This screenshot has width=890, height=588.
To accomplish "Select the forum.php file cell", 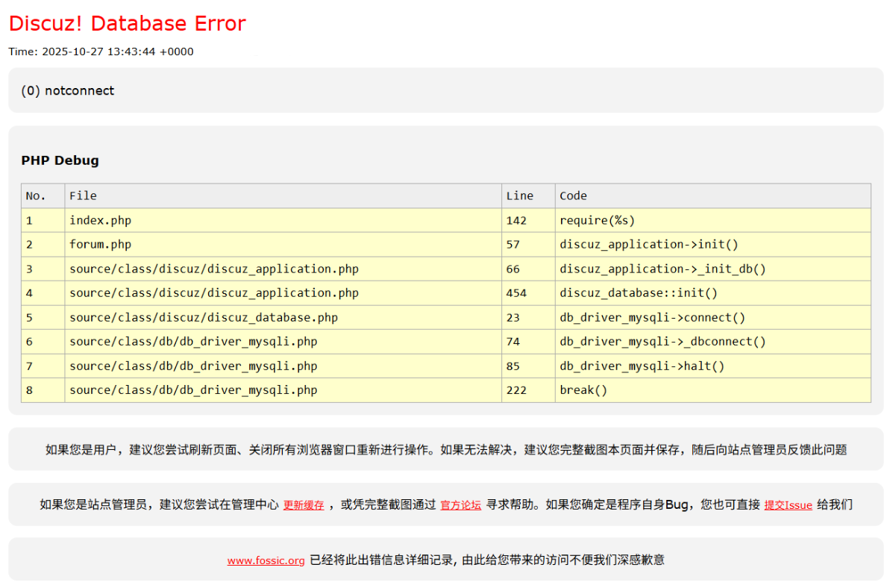I will pyautogui.click(x=100, y=245).
